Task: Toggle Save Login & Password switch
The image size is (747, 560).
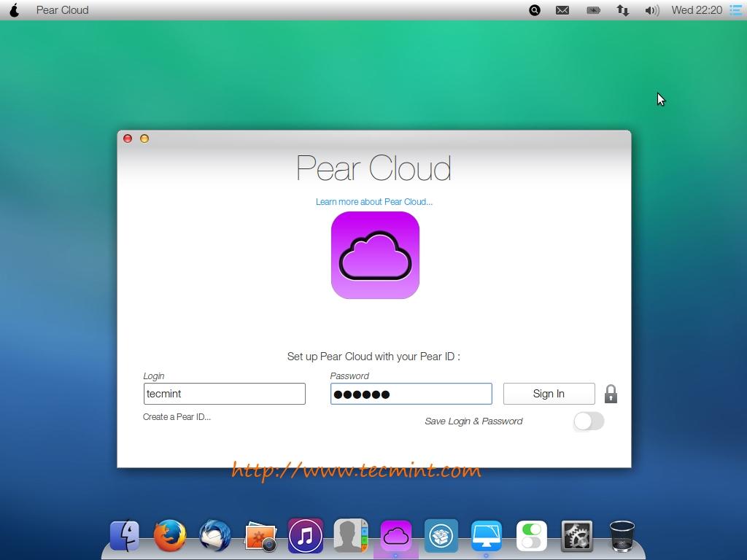Action: point(589,421)
